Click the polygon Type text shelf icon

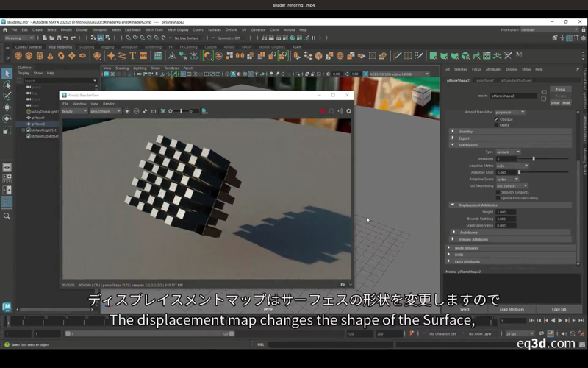(133, 56)
